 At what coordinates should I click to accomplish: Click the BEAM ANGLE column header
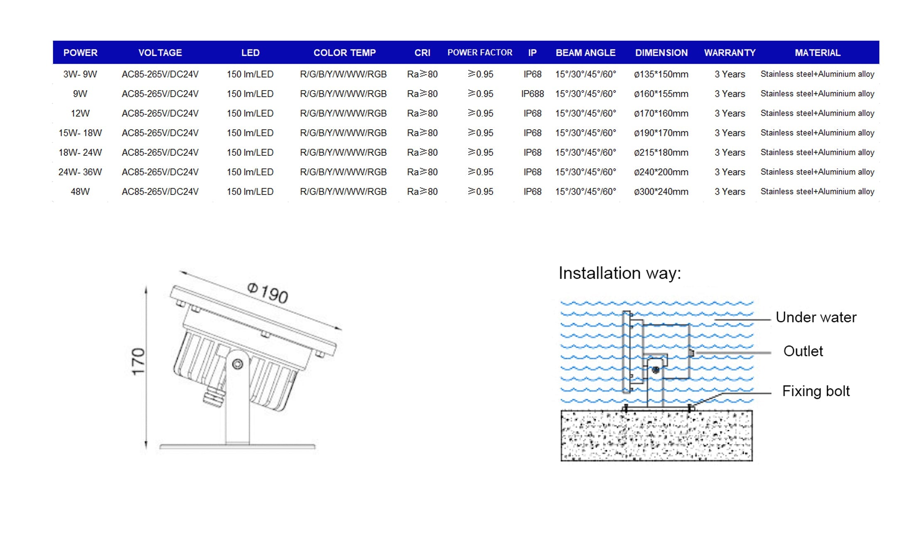coord(585,53)
